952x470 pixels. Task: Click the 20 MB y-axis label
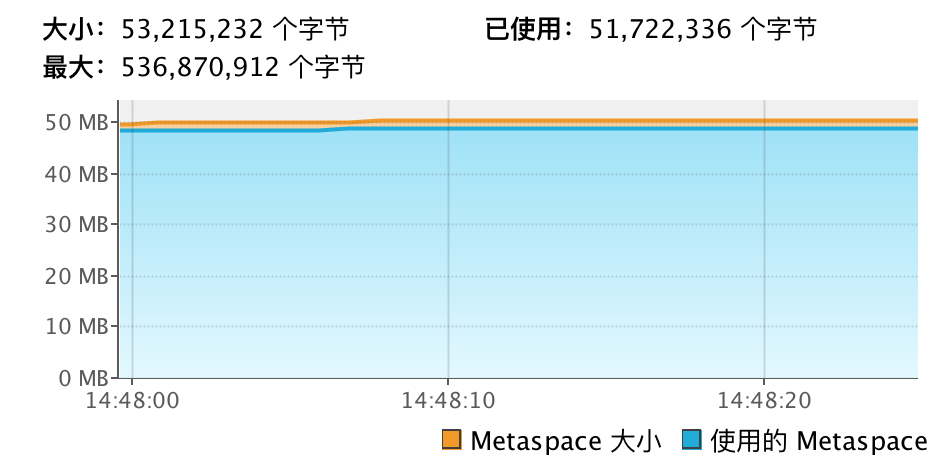(78, 276)
